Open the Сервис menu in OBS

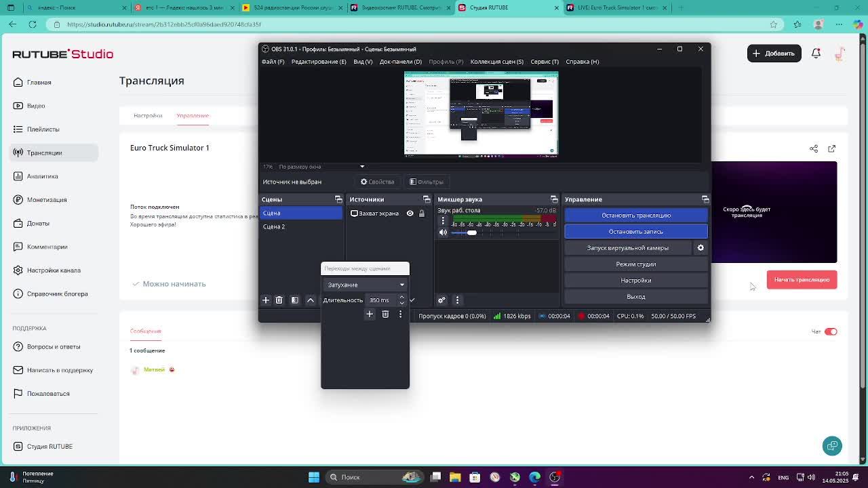[x=545, y=62]
